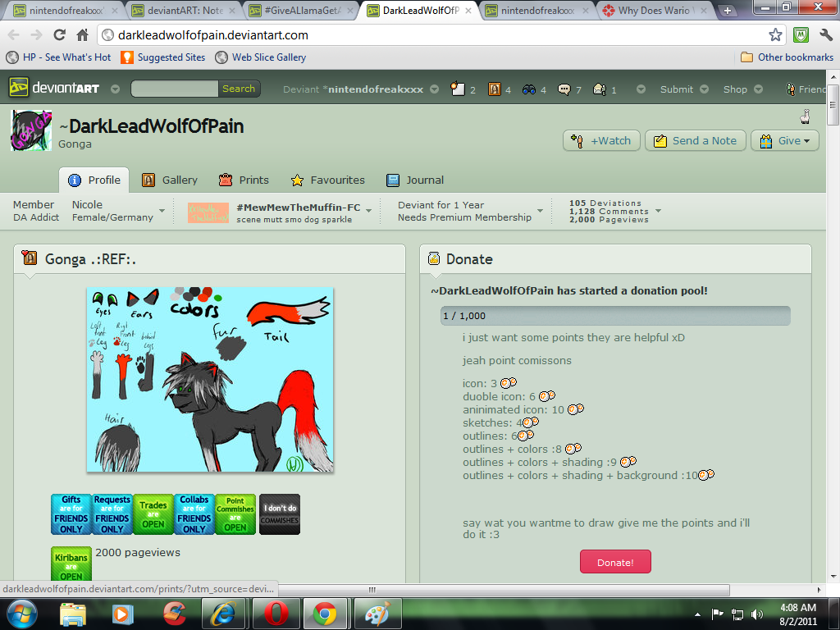Switch to the Profile tab
The height and width of the screenshot is (630, 840).
point(94,180)
